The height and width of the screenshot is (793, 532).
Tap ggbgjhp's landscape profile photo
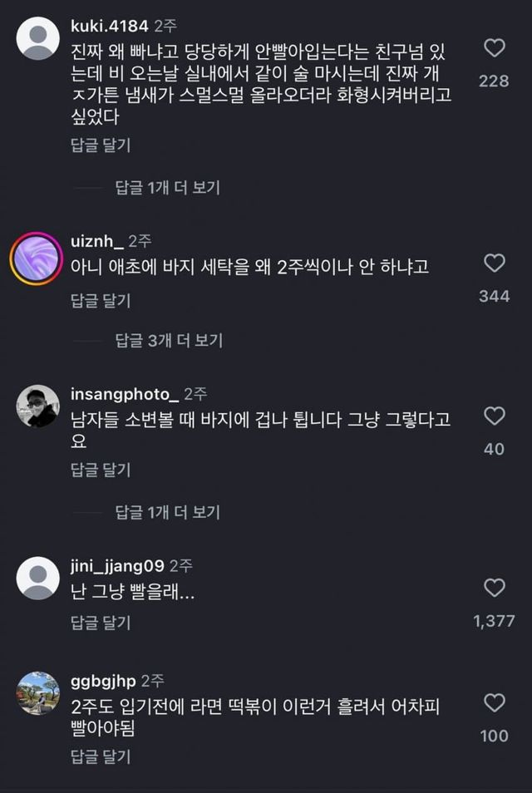click(x=38, y=693)
